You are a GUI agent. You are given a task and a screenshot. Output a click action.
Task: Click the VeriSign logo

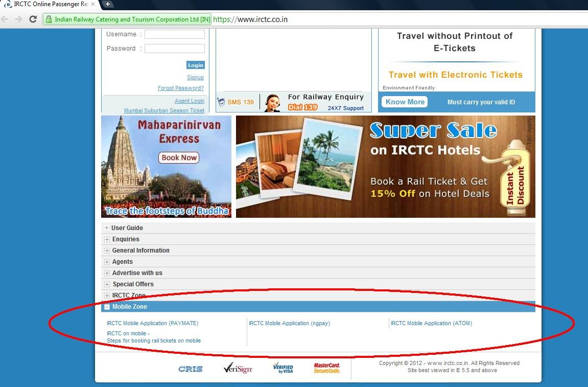pos(238,368)
